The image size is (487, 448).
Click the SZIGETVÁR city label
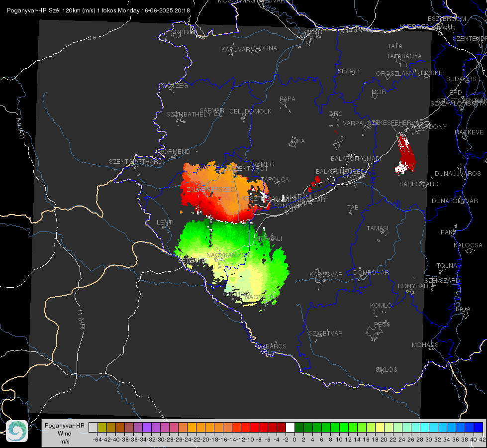point(326,334)
